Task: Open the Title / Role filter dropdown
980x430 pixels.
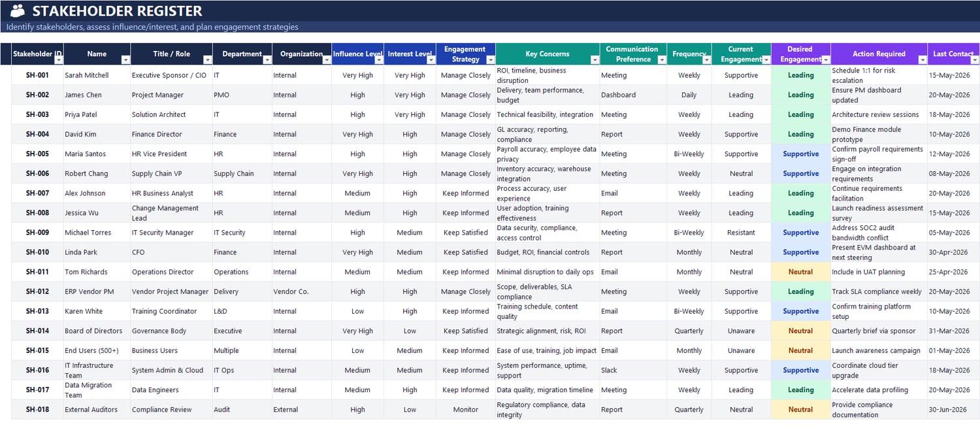Action: point(208,60)
